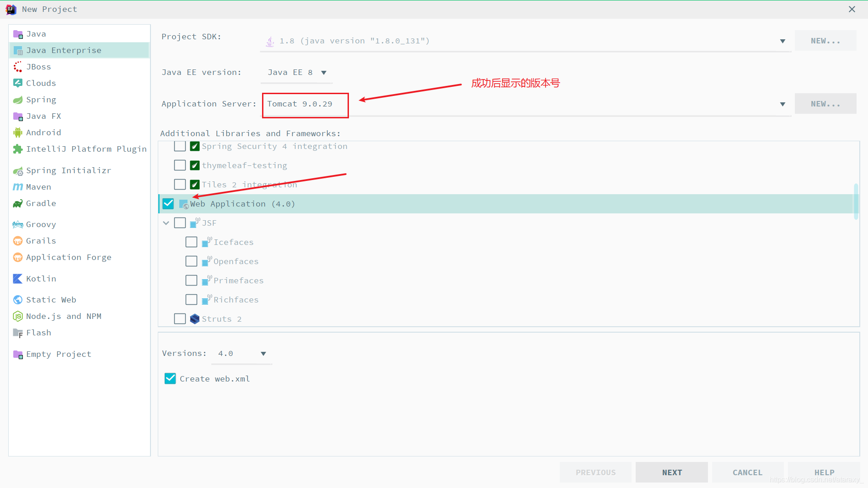868x488 pixels.
Task: Toggle the Create web.xml checkbox
Action: [170, 379]
